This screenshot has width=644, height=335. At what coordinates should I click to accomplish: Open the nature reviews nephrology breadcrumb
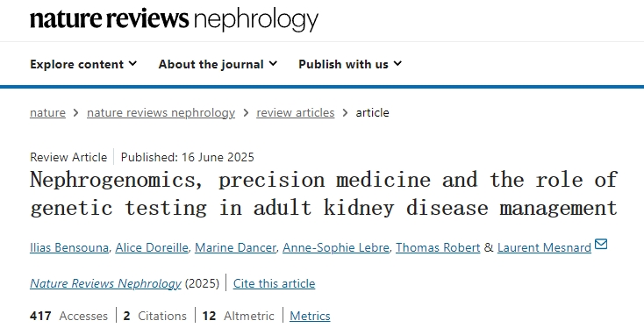click(x=161, y=112)
